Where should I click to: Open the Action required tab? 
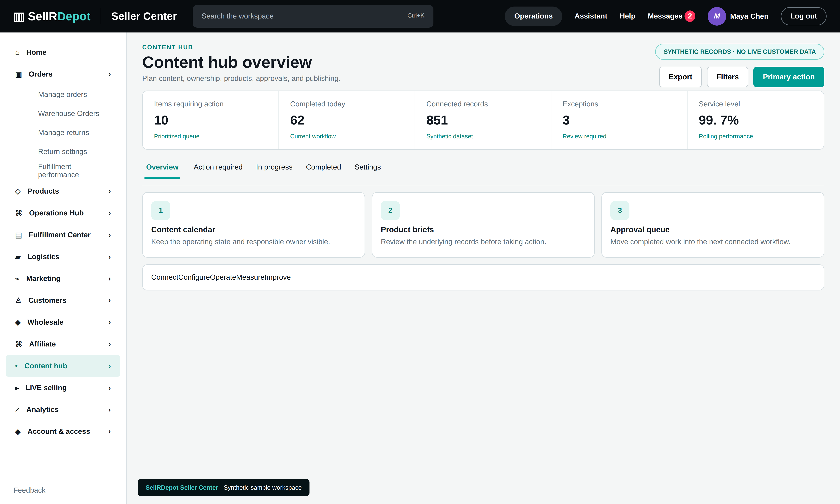click(x=218, y=167)
